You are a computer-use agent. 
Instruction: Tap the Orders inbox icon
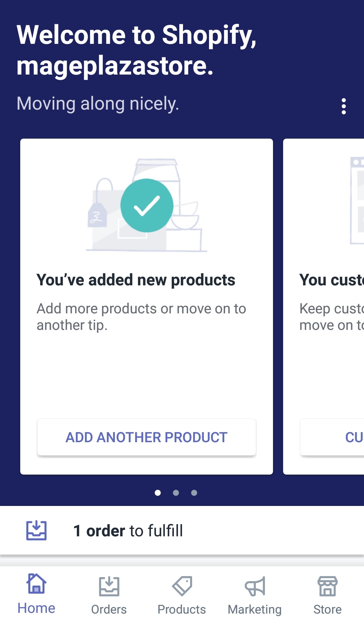tap(109, 586)
